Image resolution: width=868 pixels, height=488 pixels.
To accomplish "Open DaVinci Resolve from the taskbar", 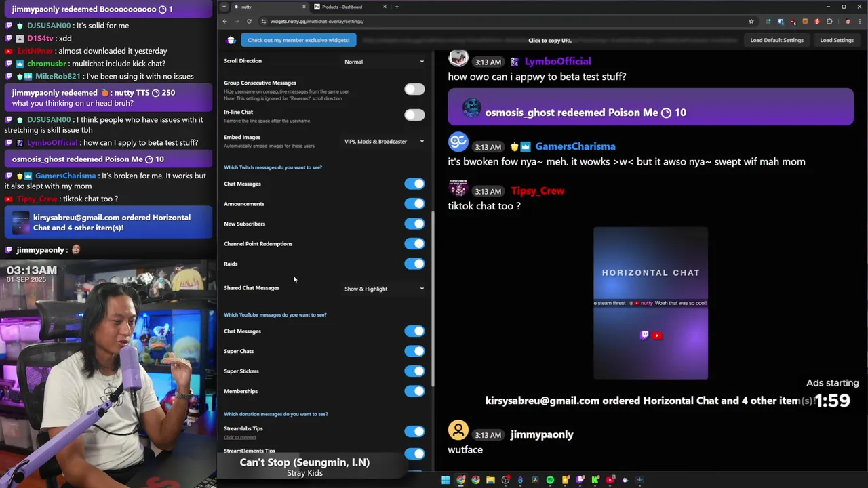I will pos(535,480).
